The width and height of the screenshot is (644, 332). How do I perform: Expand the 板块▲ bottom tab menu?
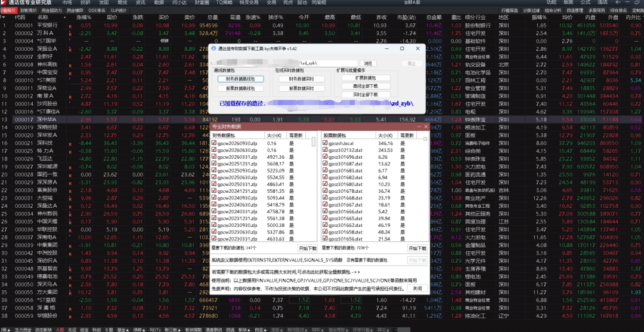tap(245, 330)
